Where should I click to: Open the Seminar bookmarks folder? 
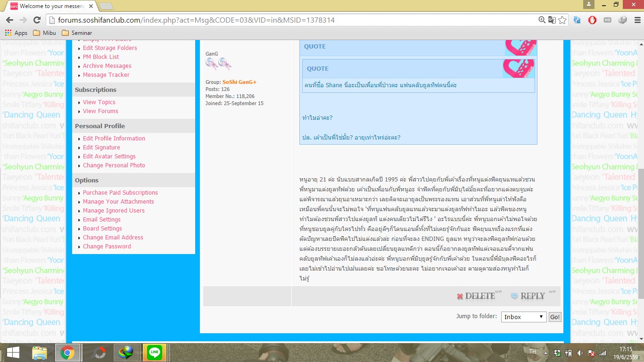[77, 33]
